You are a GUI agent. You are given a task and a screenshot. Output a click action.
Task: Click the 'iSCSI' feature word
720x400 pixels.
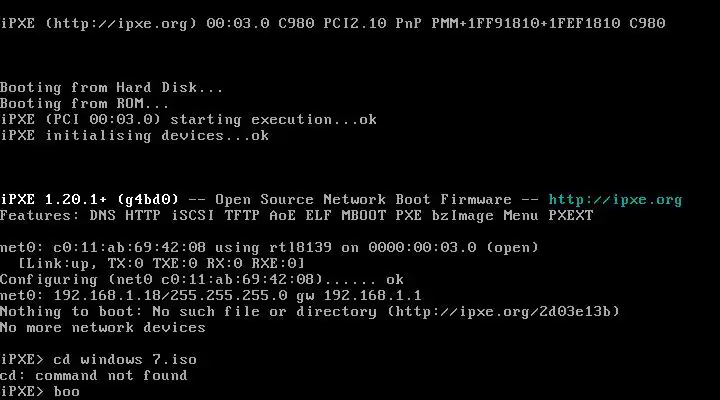(x=192, y=216)
